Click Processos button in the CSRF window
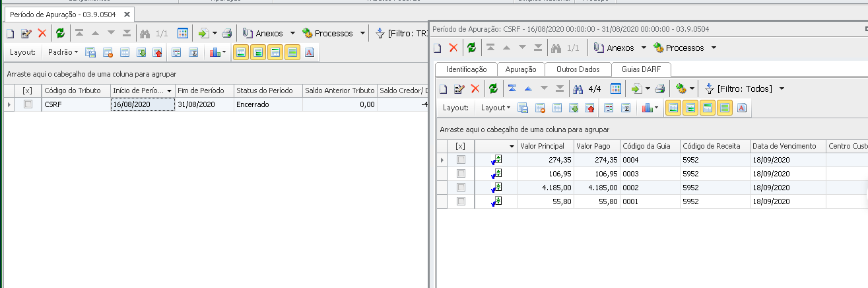868x288 pixels. pos(679,48)
